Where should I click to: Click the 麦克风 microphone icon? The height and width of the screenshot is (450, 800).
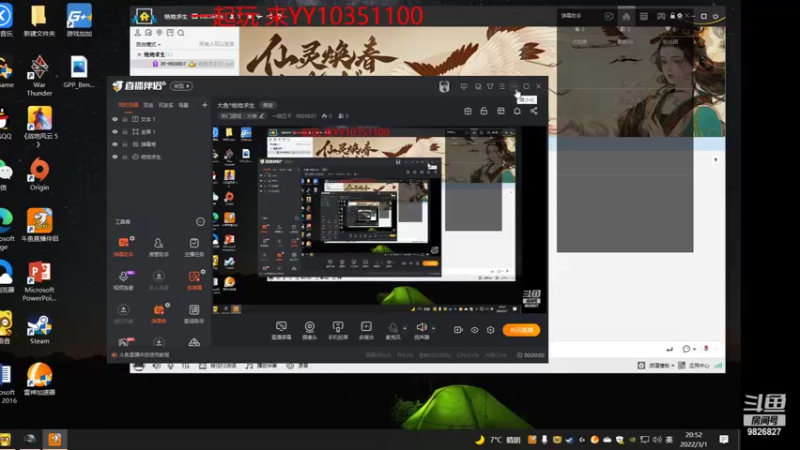(x=393, y=328)
